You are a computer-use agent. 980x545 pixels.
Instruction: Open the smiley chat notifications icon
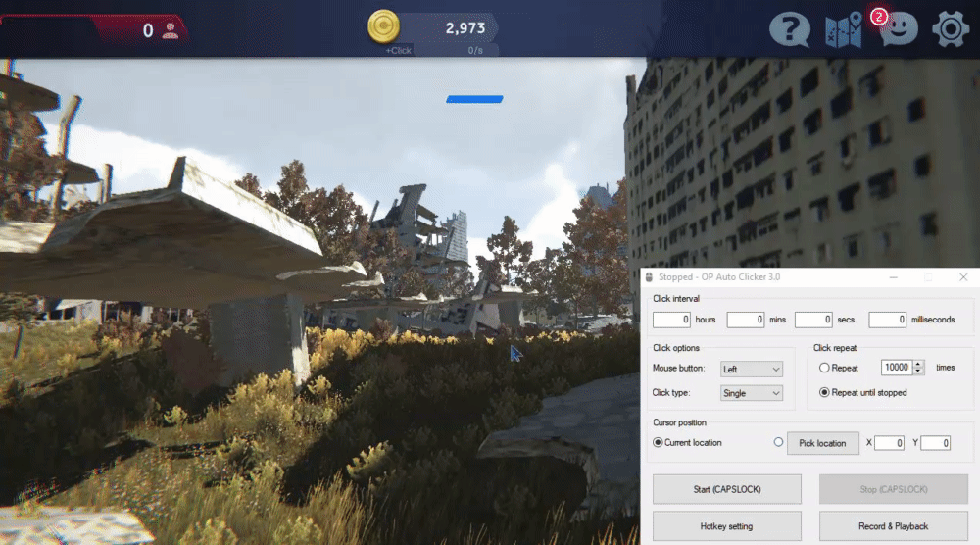(x=898, y=28)
